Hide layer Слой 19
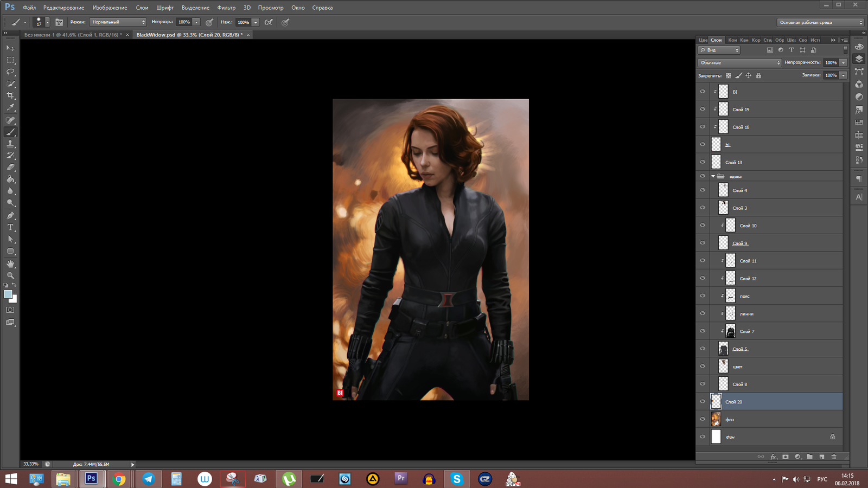 [x=703, y=109]
